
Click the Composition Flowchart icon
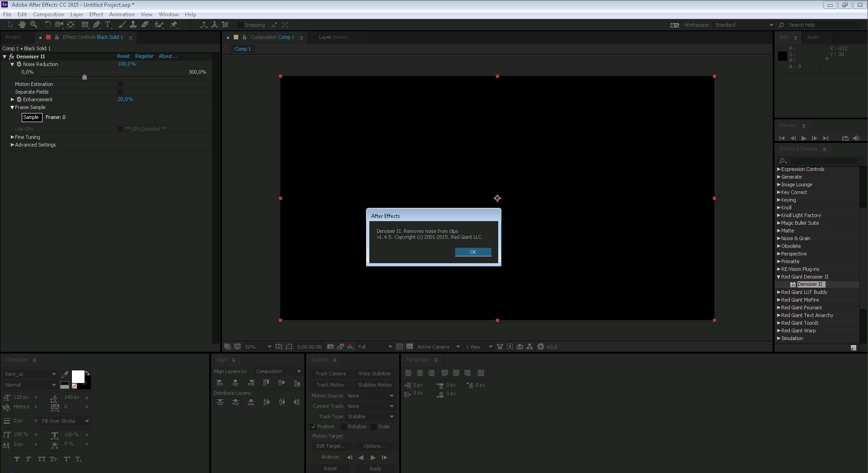click(530, 347)
